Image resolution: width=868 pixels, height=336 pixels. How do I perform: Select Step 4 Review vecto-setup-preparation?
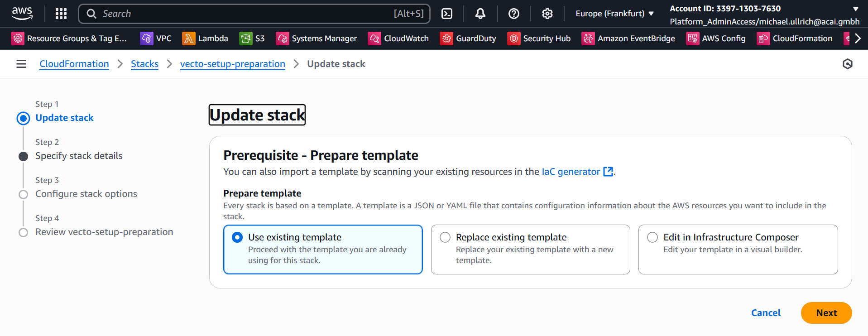click(104, 232)
